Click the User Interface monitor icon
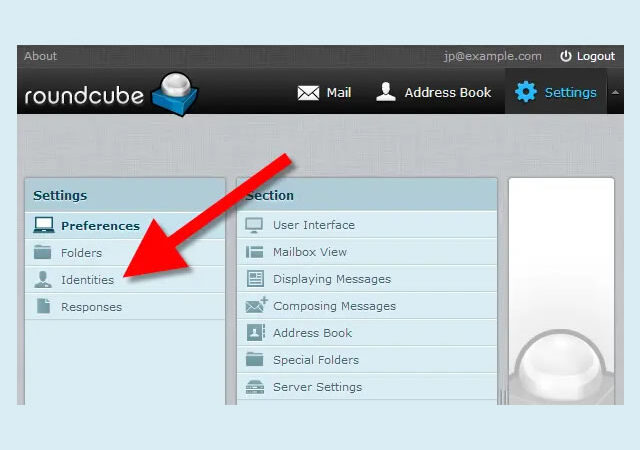 [x=254, y=225]
